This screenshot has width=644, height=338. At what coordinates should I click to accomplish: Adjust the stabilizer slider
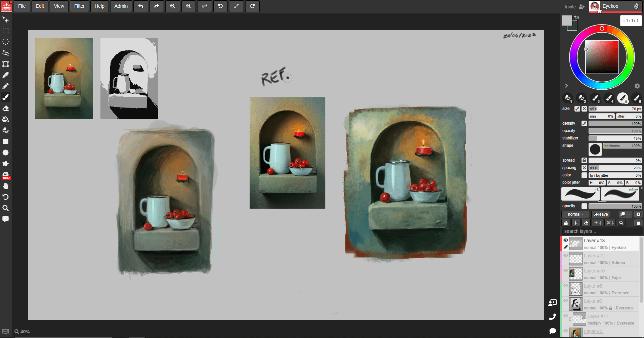pyautogui.click(x=615, y=138)
